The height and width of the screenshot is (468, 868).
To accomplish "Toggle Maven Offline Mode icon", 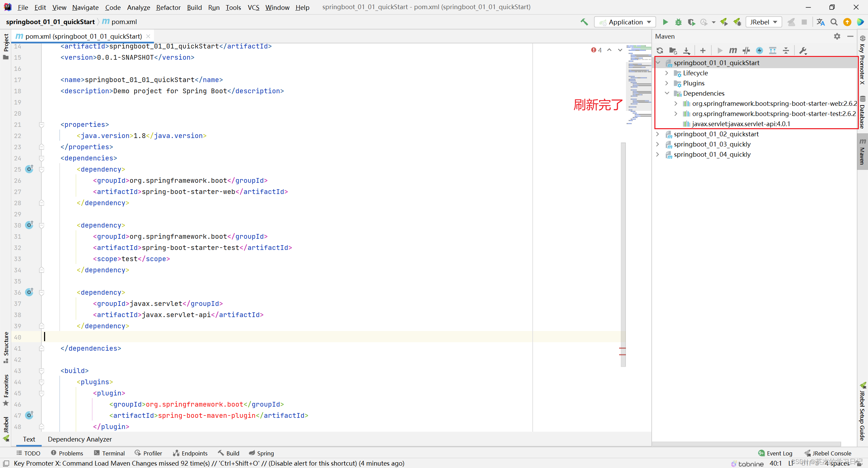I will [x=746, y=51].
